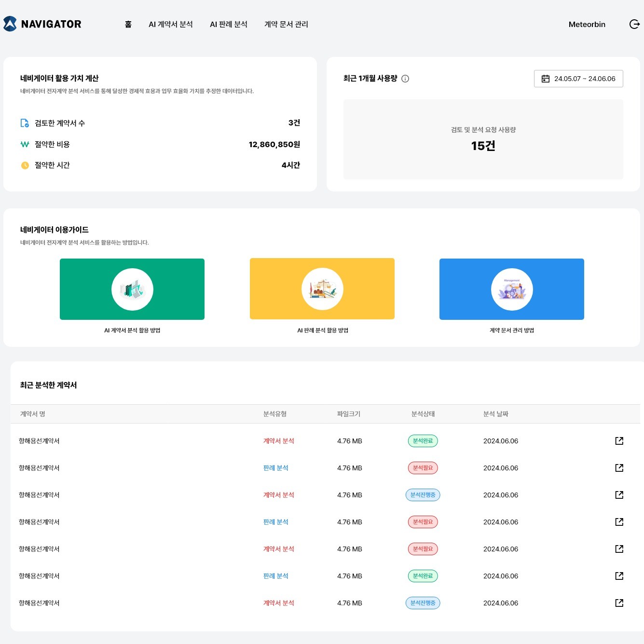Open the green AI 계약서 분석 활용 방법 guide

tap(132, 289)
